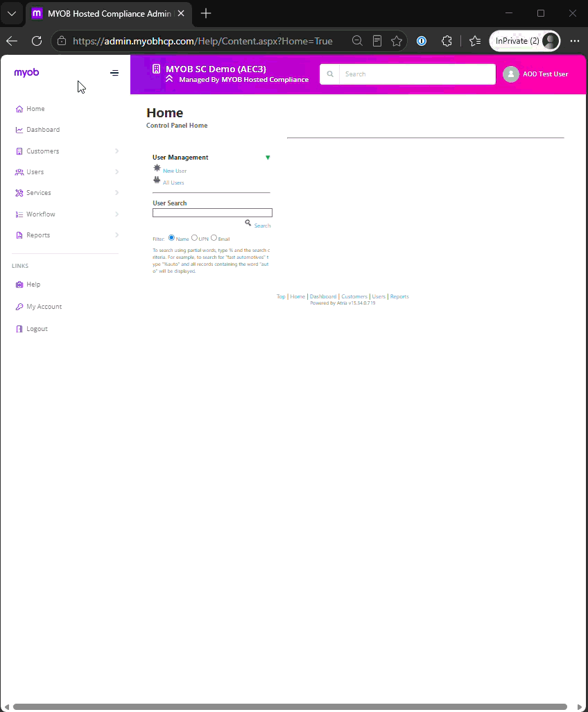The image size is (588, 712).
Task: Click the footer Top link
Action: [281, 296]
